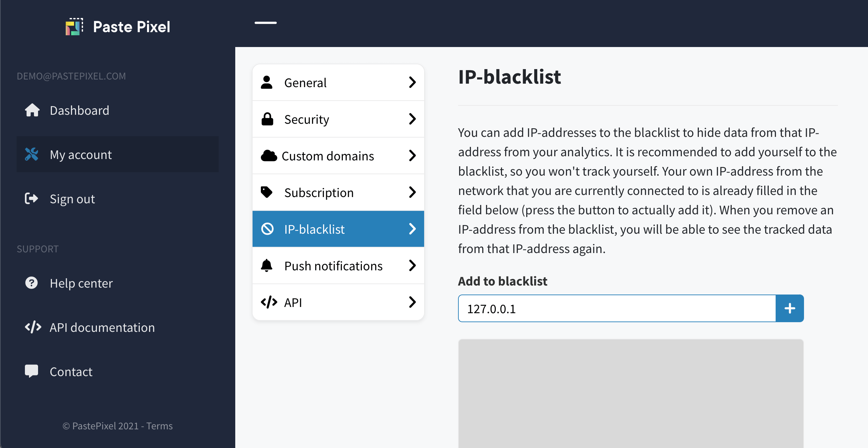The height and width of the screenshot is (448, 868).
Task: Click the My Account wrench icon
Action: click(31, 154)
